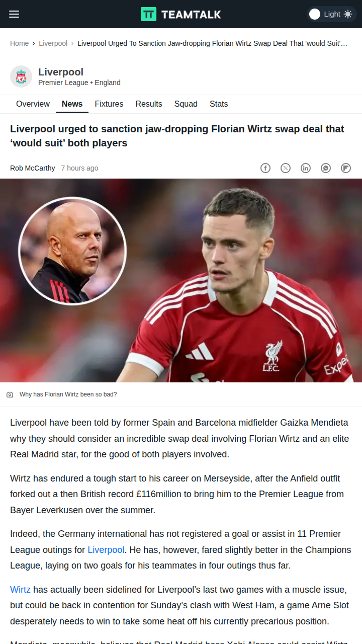
Task: Open Liverpool breadcrumb link
Action: pos(53,43)
